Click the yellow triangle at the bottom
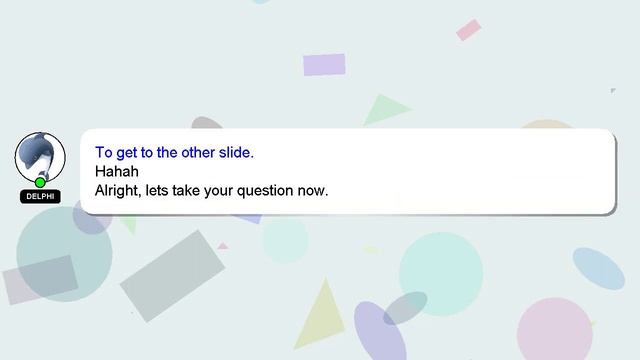 tap(321, 313)
